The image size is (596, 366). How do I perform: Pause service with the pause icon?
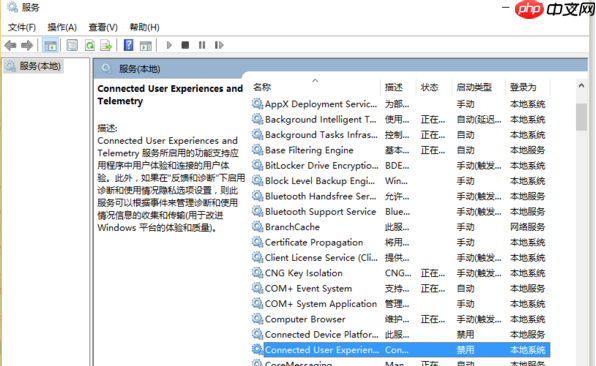tap(202, 45)
